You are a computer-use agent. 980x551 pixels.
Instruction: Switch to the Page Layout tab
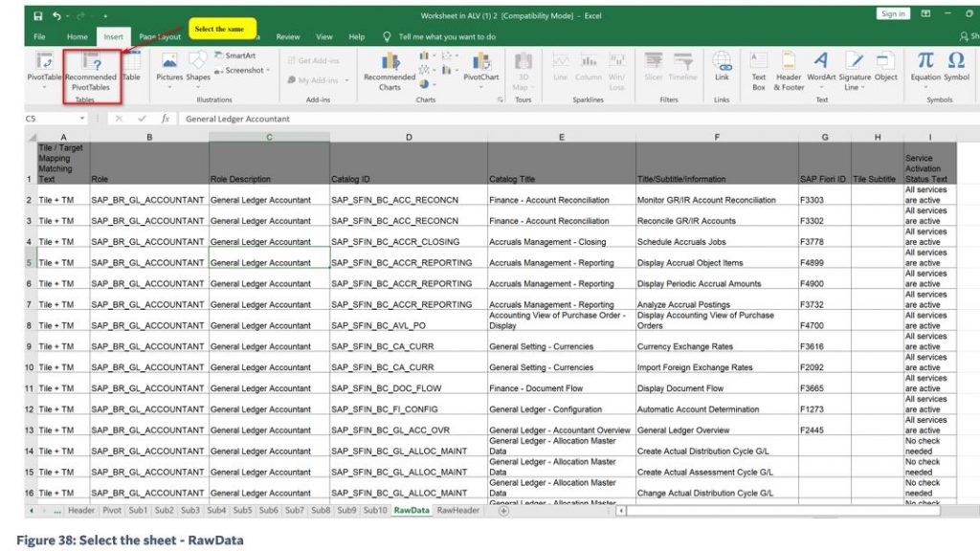click(x=160, y=37)
